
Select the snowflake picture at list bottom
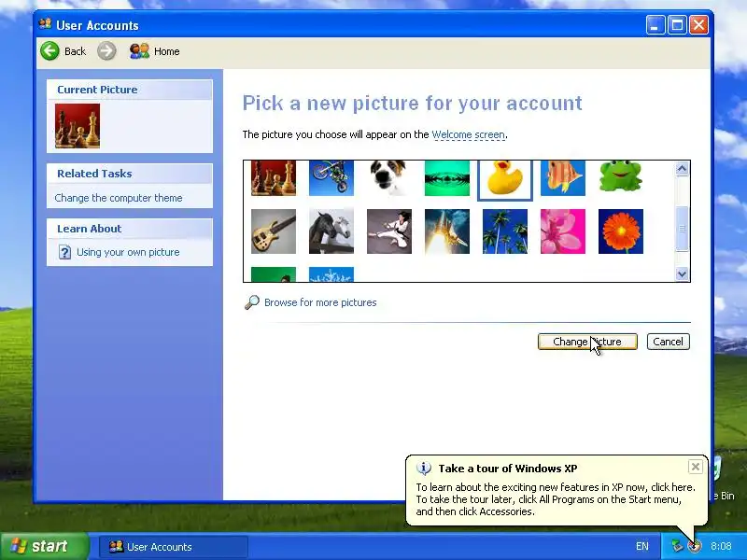pos(331,274)
